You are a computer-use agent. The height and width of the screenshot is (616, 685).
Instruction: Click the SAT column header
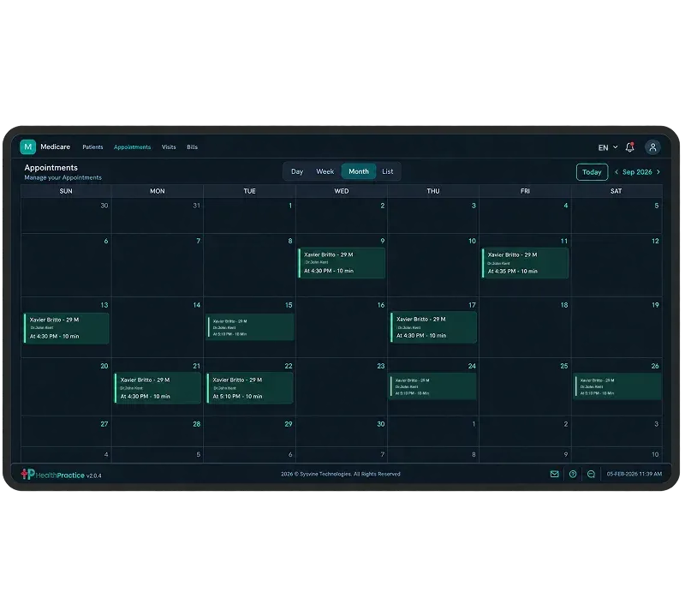[616, 191]
